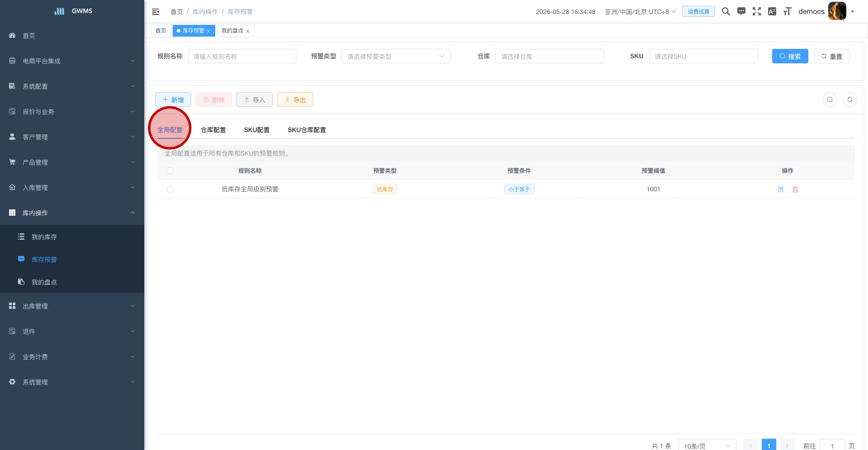Toggle the sidebar collapse hamburger icon

coord(156,12)
